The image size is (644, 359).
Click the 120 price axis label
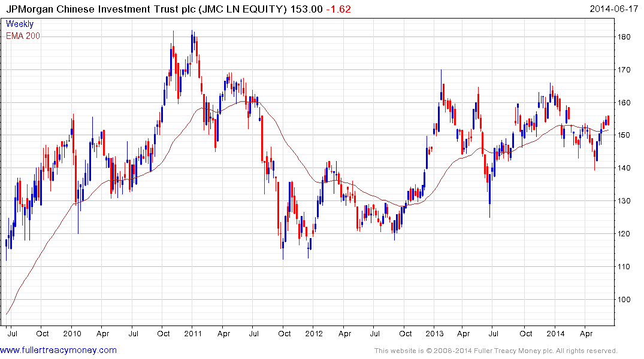click(624, 234)
